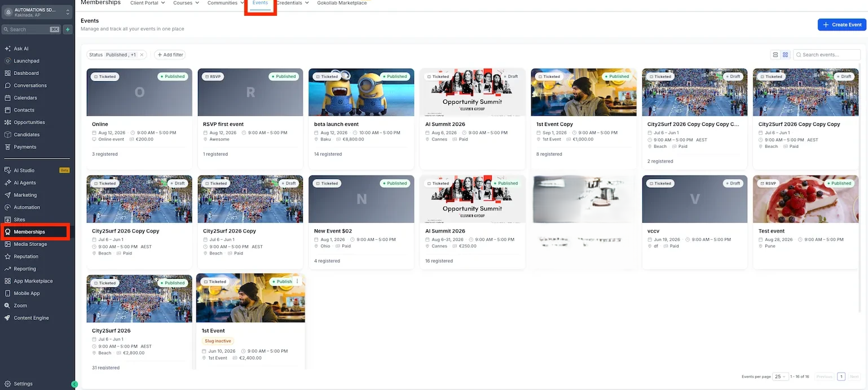The image size is (868, 390).
Task: Switch events to grid view
Action: pyautogui.click(x=785, y=55)
